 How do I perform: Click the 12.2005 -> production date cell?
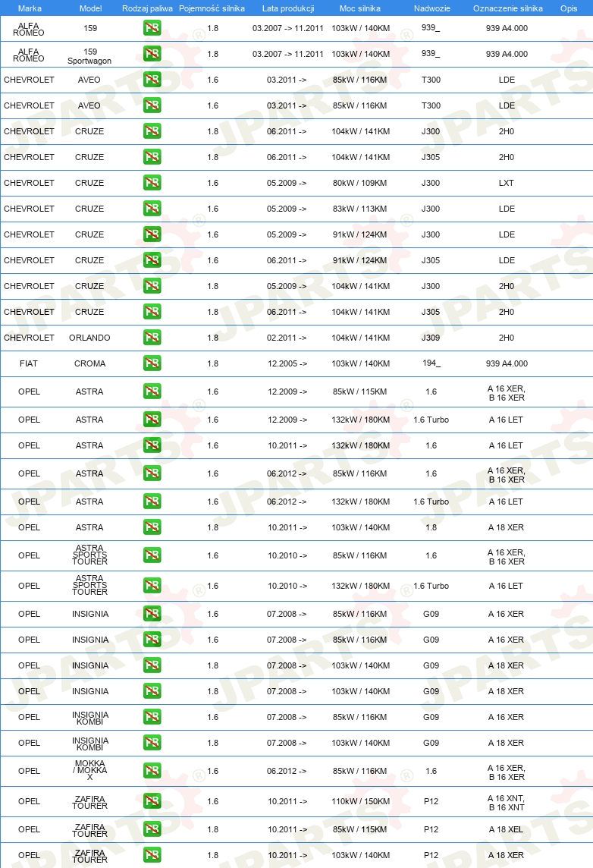click(287, 363)
